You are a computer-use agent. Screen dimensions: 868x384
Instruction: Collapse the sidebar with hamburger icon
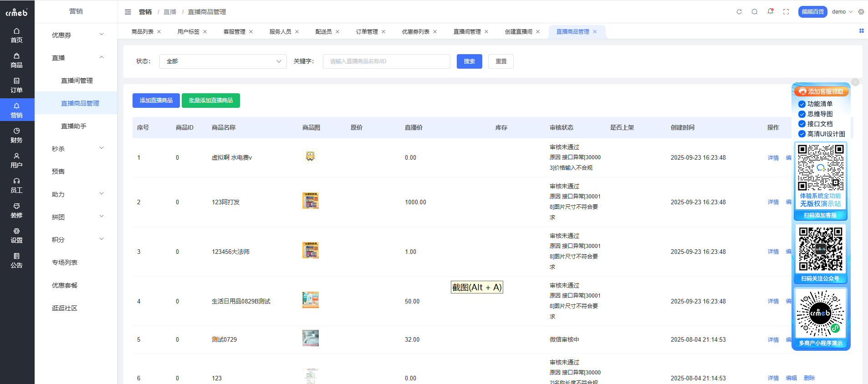coord(128,12)
